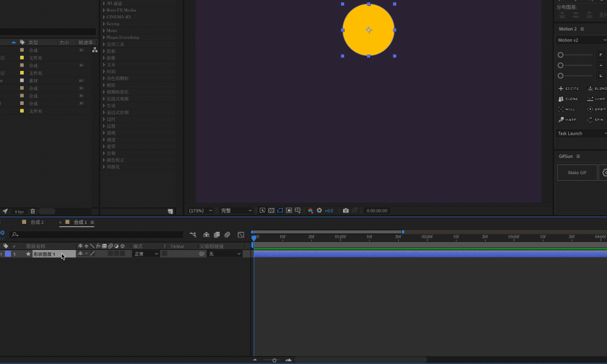Open the 173% magnification dropdown
The width and height of the screenshot is (607, 364).
[x=200, y=211]
